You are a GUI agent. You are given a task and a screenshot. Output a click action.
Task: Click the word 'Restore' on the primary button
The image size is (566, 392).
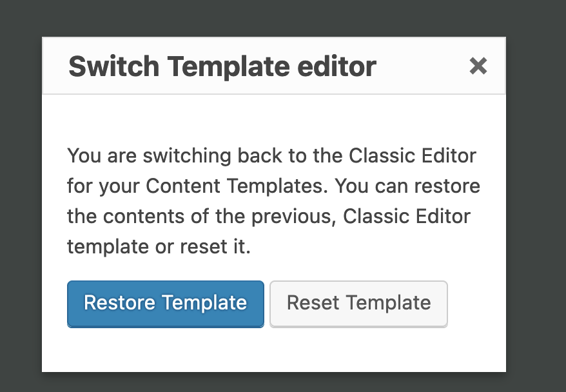click(x=120, y=302)
